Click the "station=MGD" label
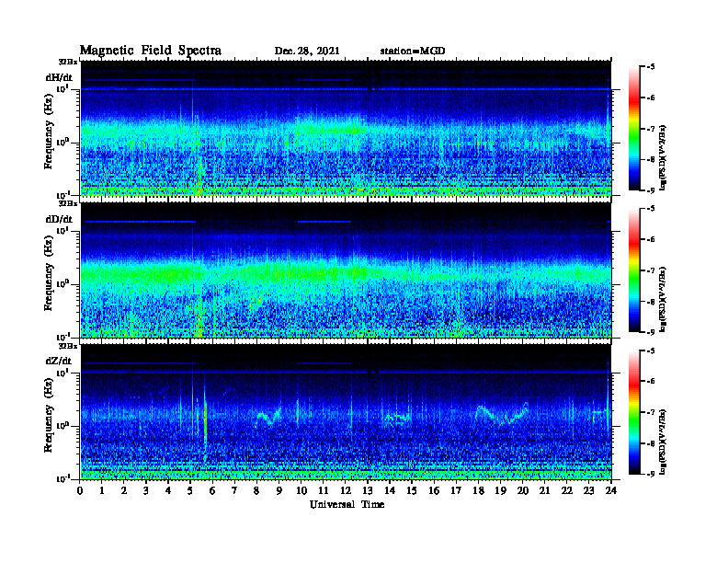Image resolution: width=728 pixels, height=563 pixels. [x=413, y=52]
